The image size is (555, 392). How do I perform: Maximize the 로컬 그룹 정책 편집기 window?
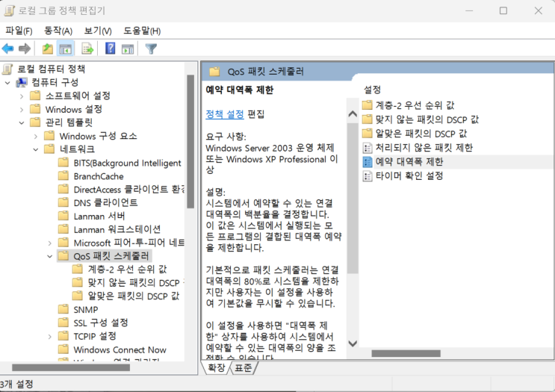(x=503, y=10)
